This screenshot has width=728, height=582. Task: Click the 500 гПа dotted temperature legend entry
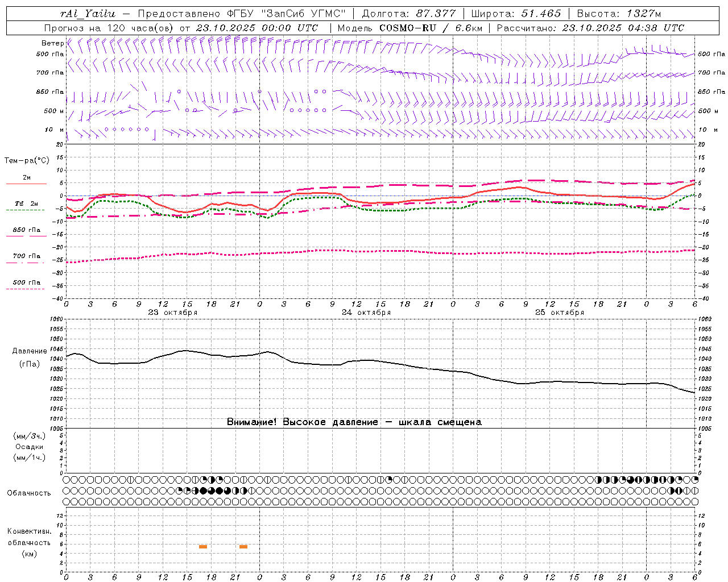(27, 282)
